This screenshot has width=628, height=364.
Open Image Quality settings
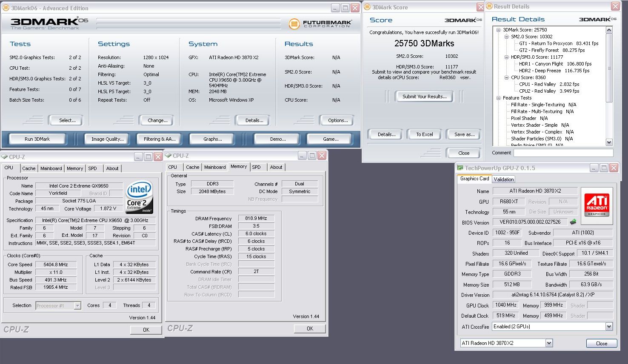click(108, 139)
